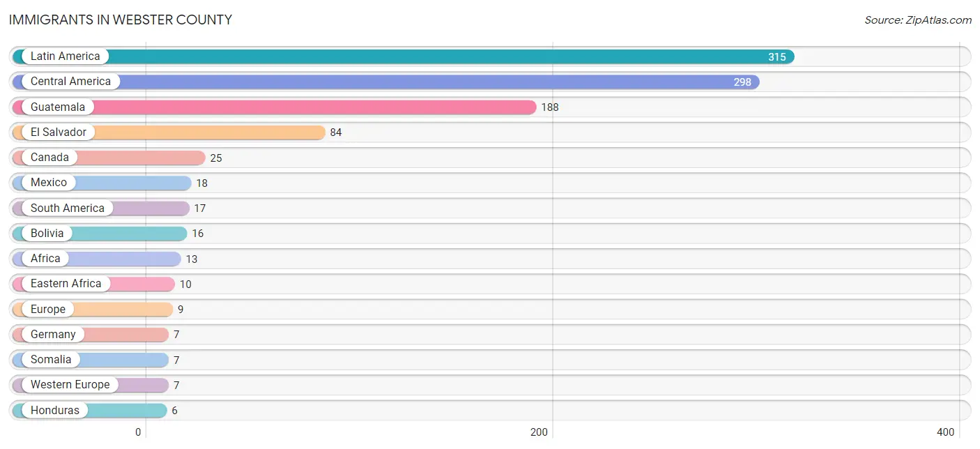Screen dimensions: 980x449
Task: Click the 400 axis tick label
Action: (x=946, y=432)
